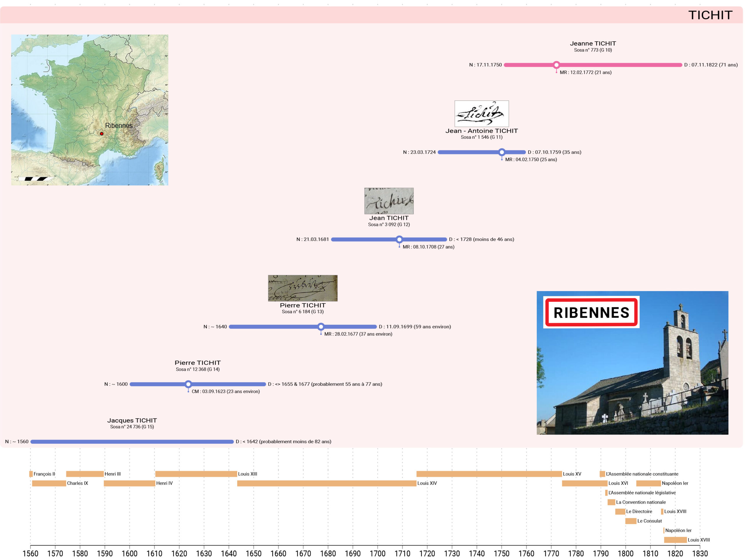Click the Louis XIII reign bar
This screenshot has width=745, height=560.
tap(196, 474)
